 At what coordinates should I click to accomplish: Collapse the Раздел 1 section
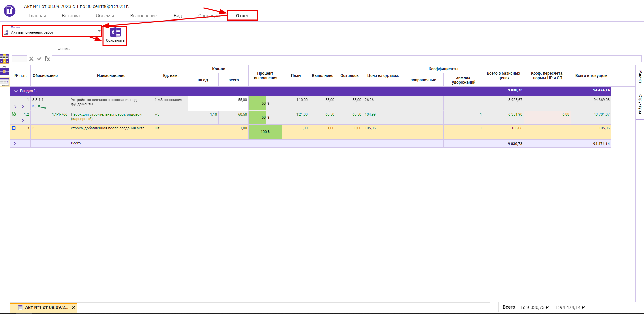coord(16,91)
